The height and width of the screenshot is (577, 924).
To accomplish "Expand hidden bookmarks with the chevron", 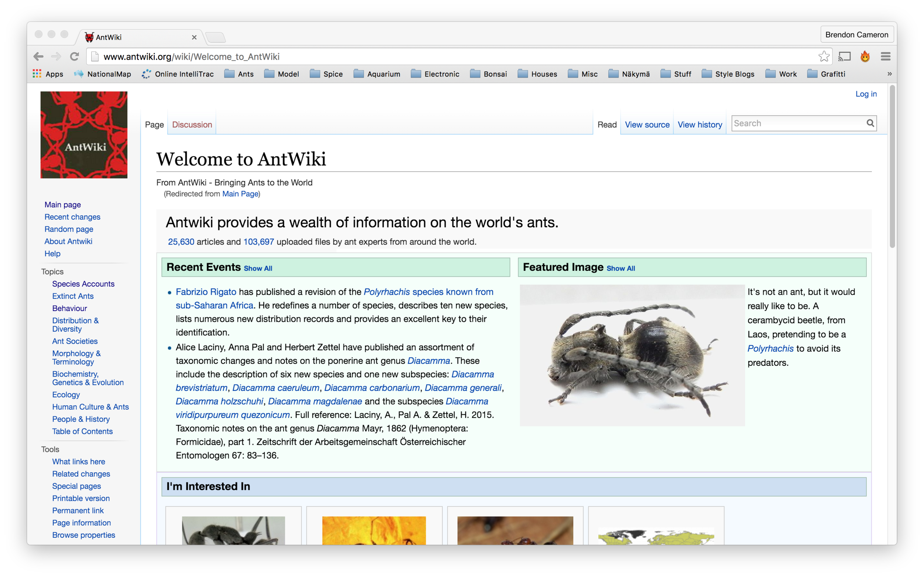I will coord(890,74).
